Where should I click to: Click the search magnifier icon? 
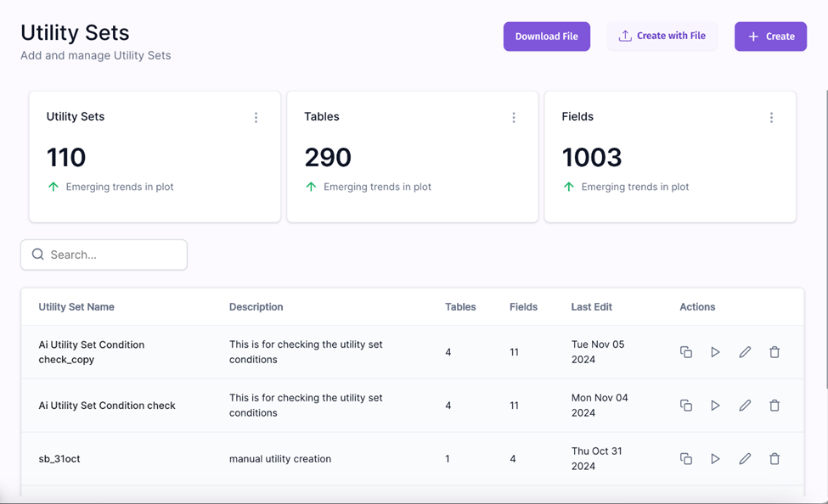coord(38,255)
